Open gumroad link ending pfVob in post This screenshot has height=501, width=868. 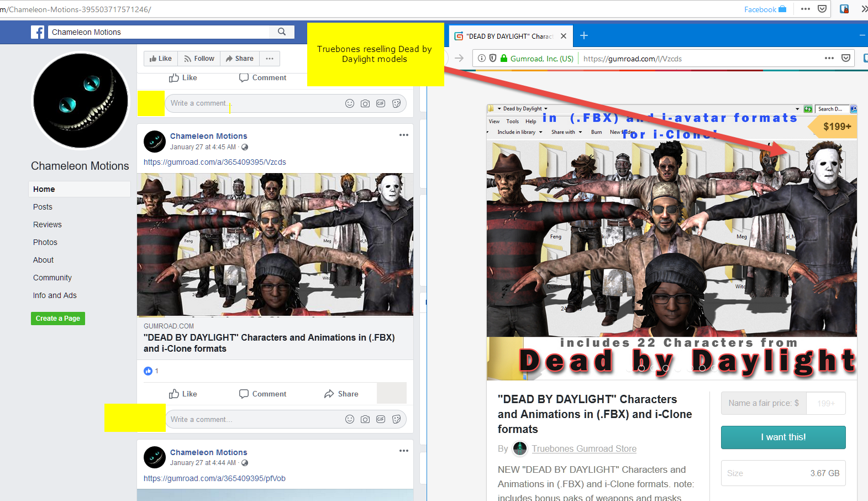tap(214, 478)
